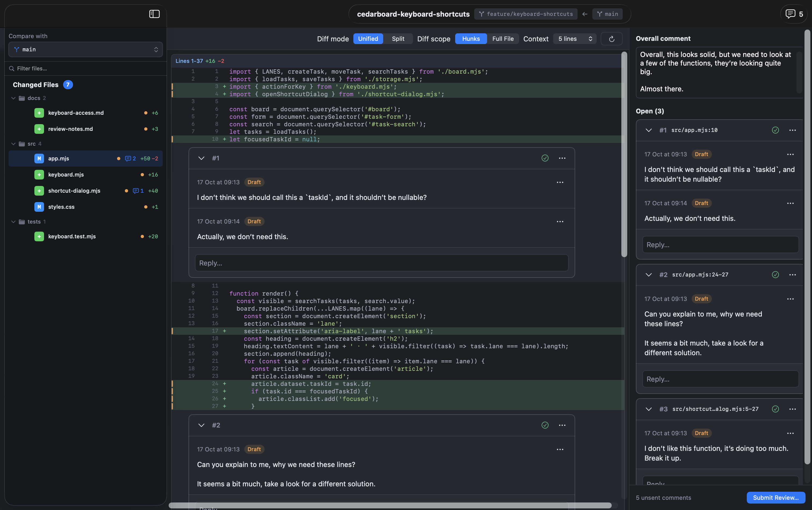Open more options for inline thread #1
The width and height of the screenshot is (812, 510).
562,158
